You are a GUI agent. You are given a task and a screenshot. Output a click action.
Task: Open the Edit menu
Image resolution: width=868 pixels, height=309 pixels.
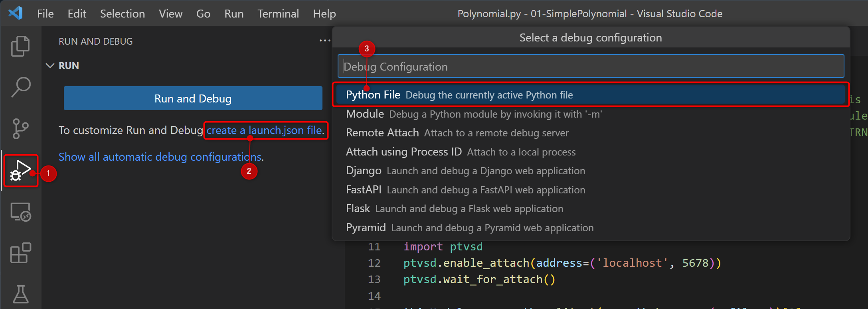[77, 14]
